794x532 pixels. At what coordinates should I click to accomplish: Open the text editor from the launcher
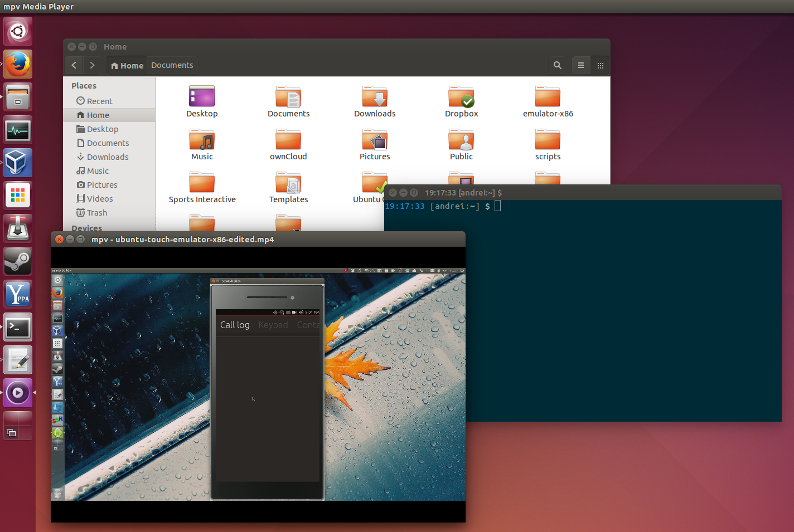pos(18,360)
